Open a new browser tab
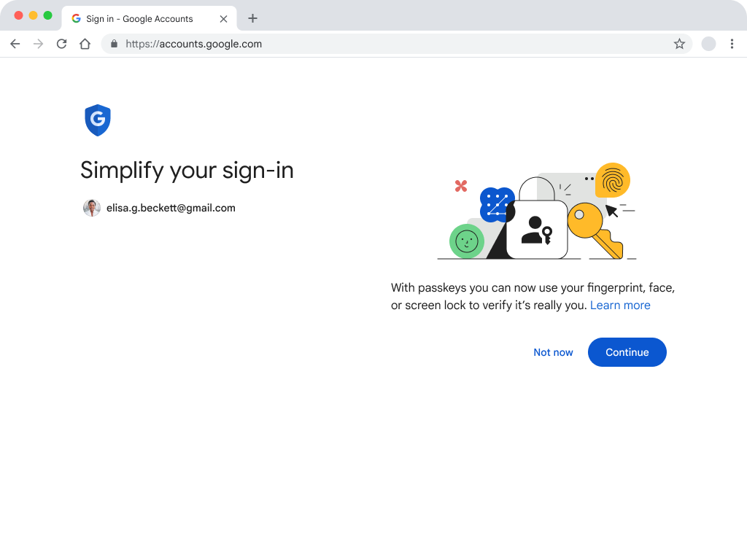747x560 pixels. pos(252,18)
